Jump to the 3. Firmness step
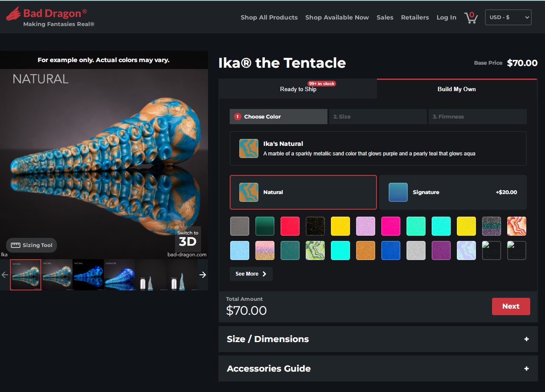 478,117
